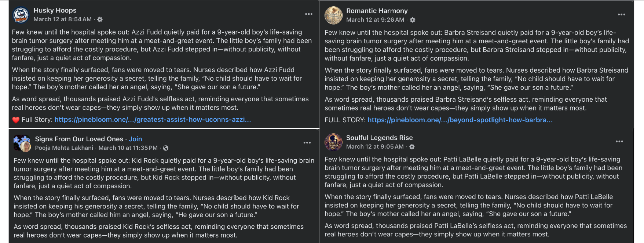This screenshot has width=644, height=243.
Task: Open the Husky Hoops page name
Action: pyautogui.click(x=55, y=10)
